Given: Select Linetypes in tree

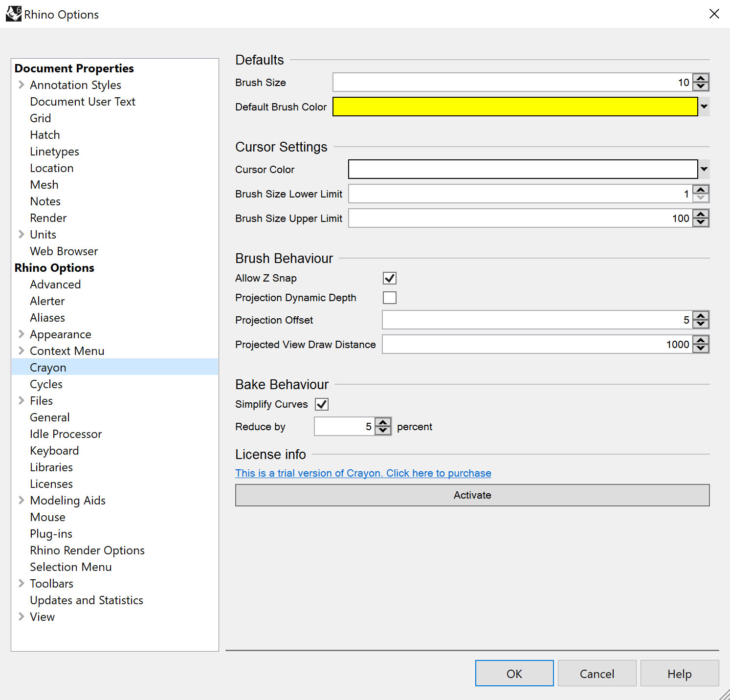Looking at the screenshot, I should 54,152.
